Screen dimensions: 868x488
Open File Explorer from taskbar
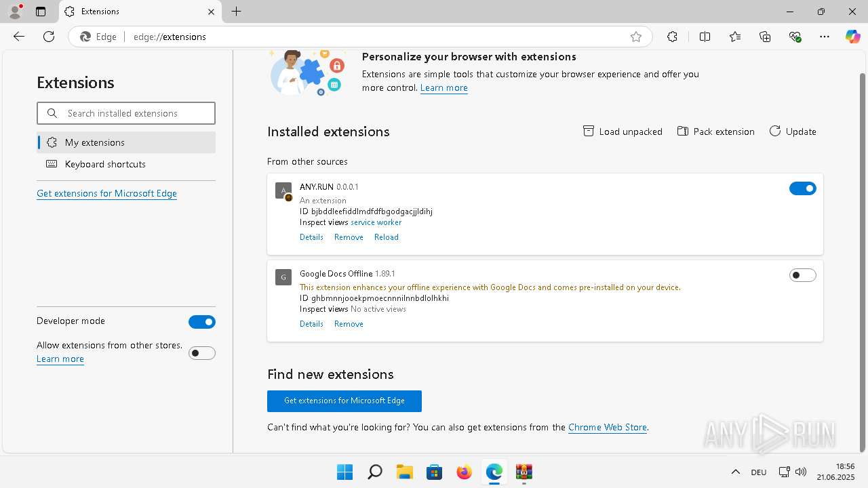click(x=405, y=472)
